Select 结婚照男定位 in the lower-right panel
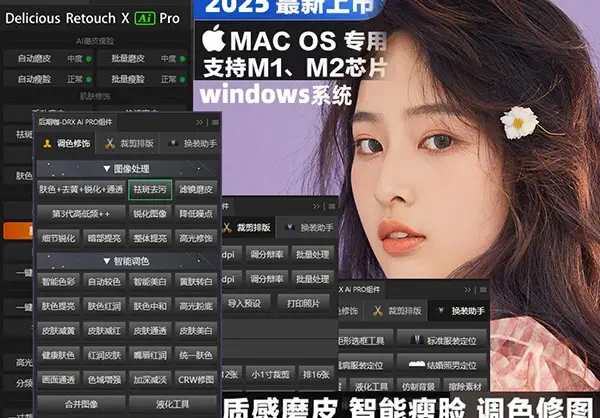This screenshot has height=418, width=600. [442, 365]
